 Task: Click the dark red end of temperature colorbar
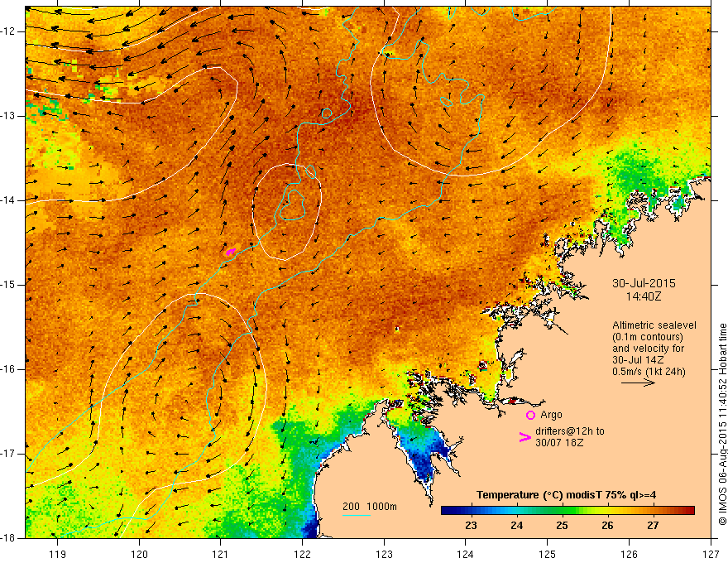point(688,511)
